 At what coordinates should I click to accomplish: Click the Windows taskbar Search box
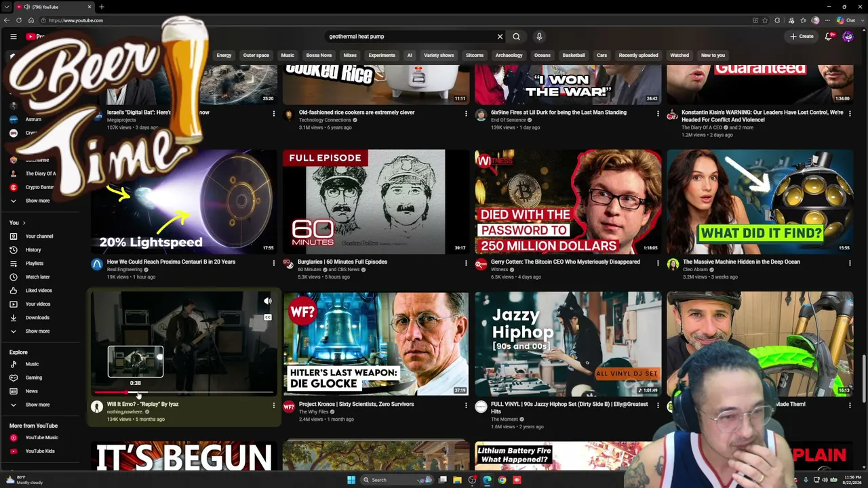tap(395, 480)
